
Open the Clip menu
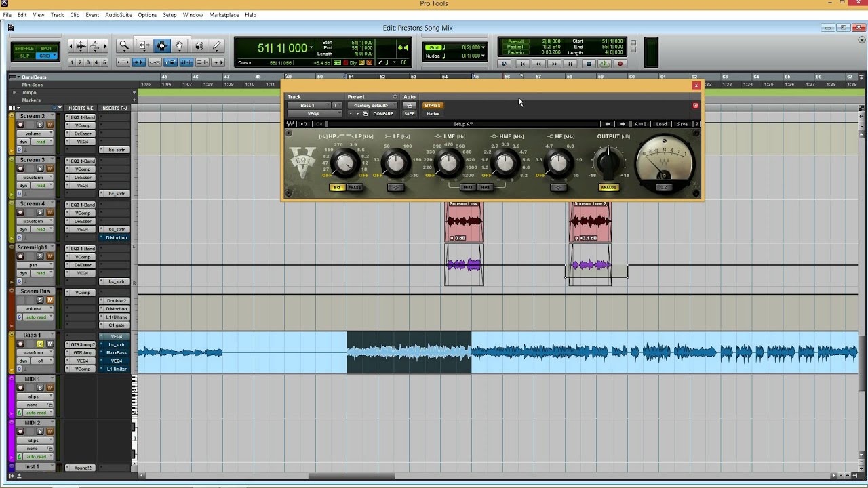point(75,15)
